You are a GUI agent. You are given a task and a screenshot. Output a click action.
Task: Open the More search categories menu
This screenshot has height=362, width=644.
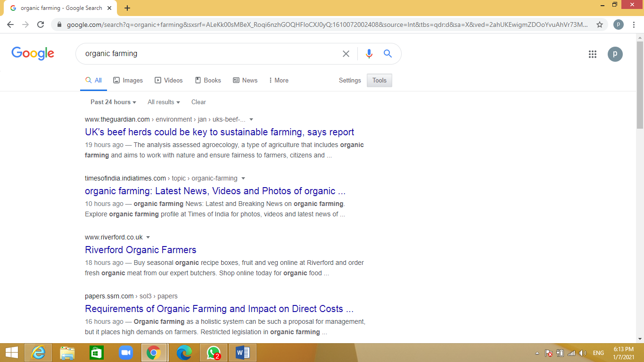[278, 80]
